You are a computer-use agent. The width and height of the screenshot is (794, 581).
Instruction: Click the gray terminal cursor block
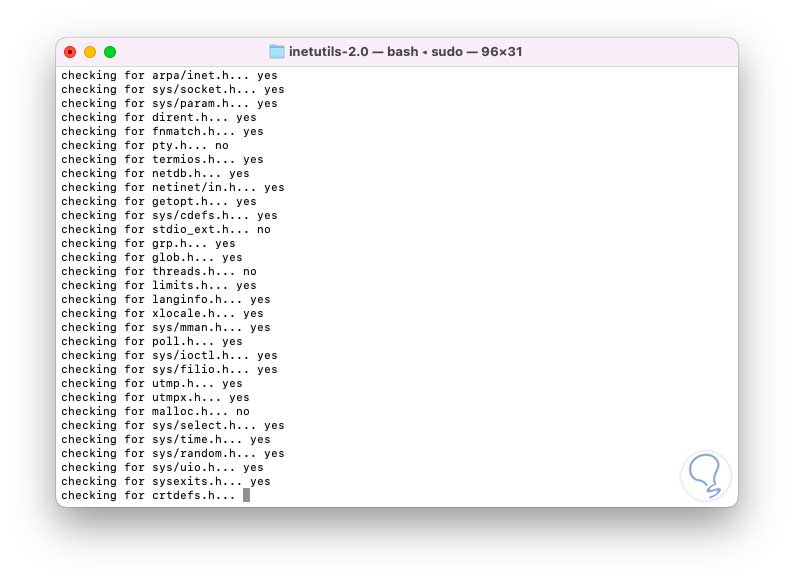247,495
